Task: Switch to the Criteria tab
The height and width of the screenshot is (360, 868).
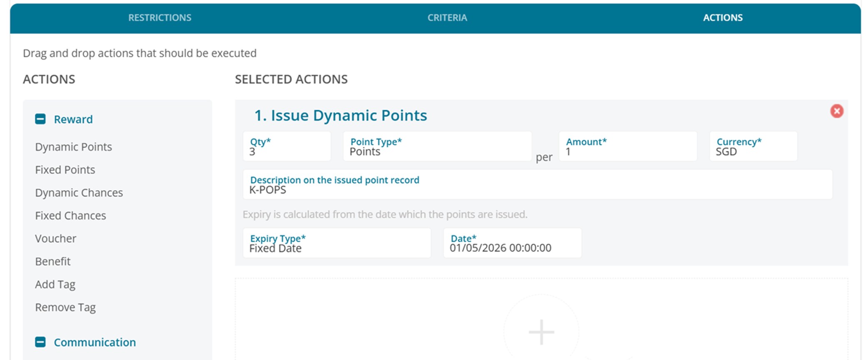Action: [447, 18]
